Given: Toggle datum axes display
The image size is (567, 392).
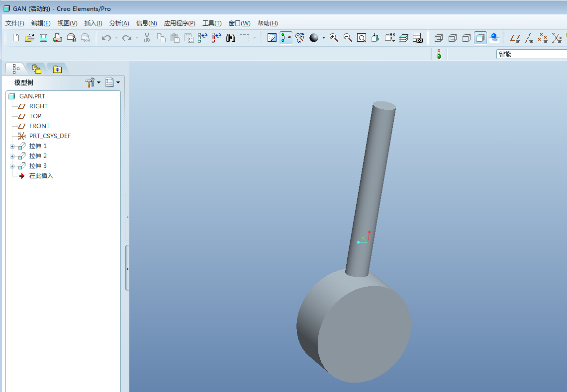Looking at the screenshot, I should coord(529,38).
